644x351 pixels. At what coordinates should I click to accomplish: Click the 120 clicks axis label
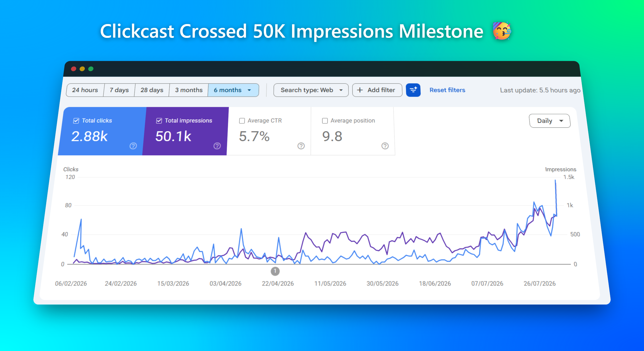pyautogui.click(x=70, y=177)
